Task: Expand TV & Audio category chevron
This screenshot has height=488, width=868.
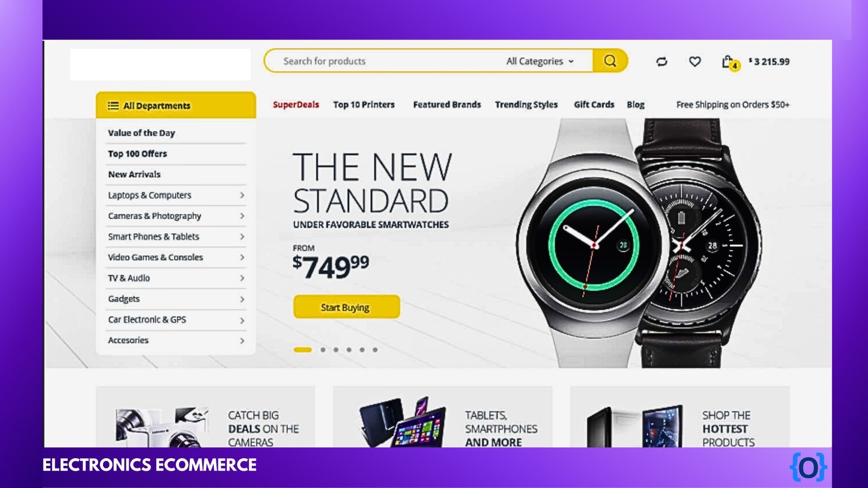Action: click(x=242, y=278)
